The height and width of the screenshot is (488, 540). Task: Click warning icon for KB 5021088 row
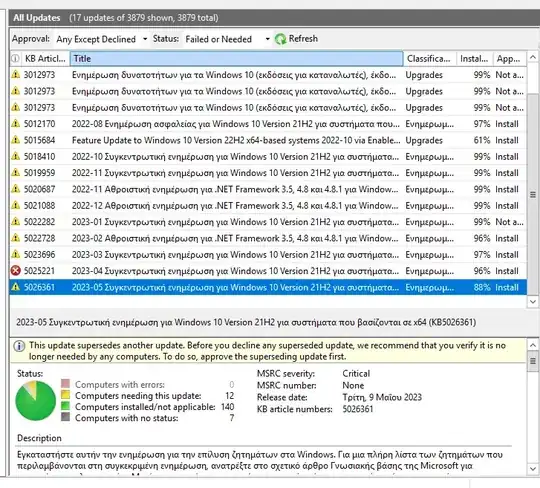click(x=15, y=205)
